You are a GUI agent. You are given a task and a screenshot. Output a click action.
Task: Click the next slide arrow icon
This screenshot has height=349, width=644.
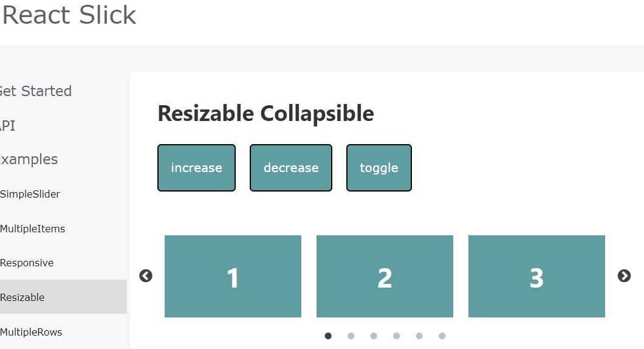pyautogui.click(x=624, y=276)
